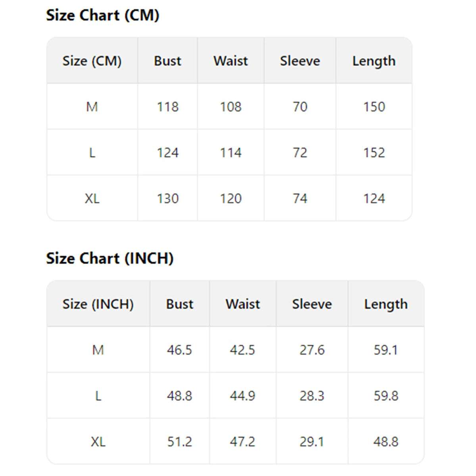Click bust value 46.5 in INCH table
Viewport: 476px width, 476px height.
(179, 350)
